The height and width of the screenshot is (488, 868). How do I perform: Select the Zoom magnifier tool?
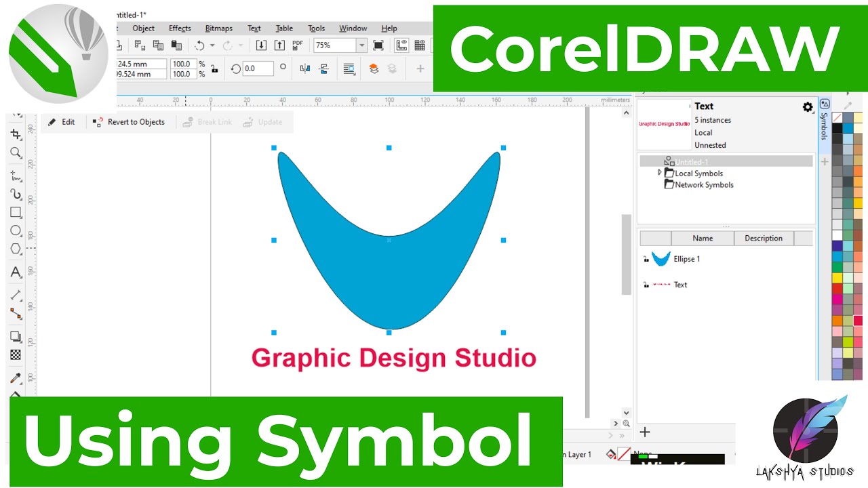(16, 152)
